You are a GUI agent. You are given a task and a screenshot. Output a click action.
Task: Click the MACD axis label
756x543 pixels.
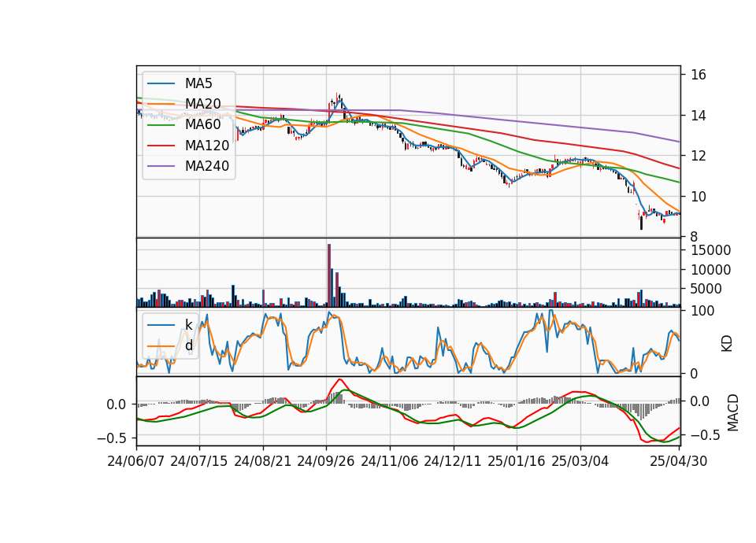(x=733, y=412)
